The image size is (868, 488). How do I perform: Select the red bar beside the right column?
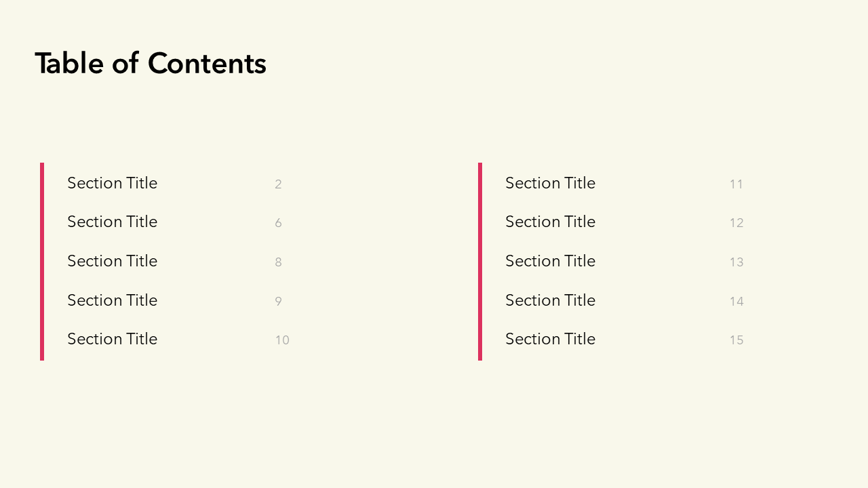[x=480, y=262]
